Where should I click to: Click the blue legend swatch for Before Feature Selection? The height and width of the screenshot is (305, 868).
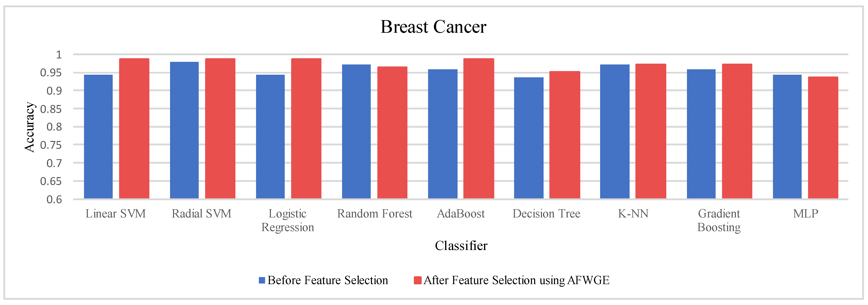pos(262,280)
